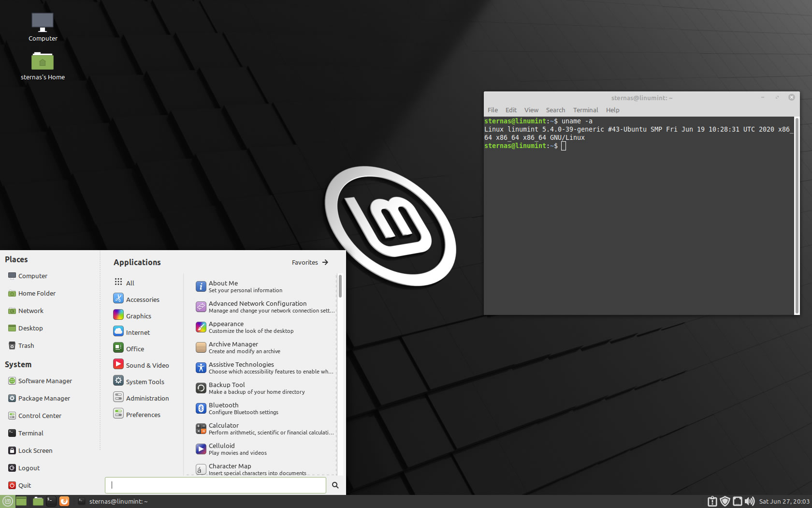
Task: Focus the menu search input field
Action: [216, 485]
